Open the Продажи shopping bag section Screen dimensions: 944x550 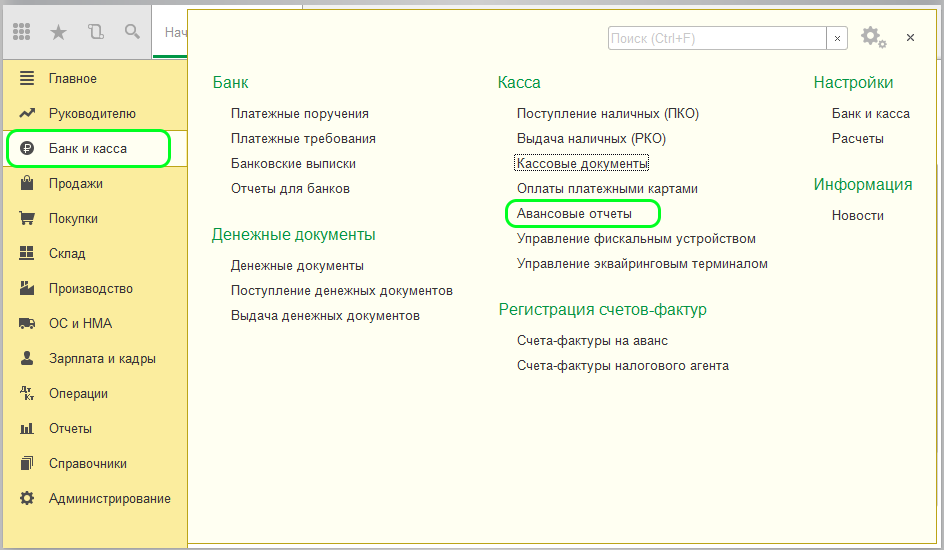tap(75, 184)
